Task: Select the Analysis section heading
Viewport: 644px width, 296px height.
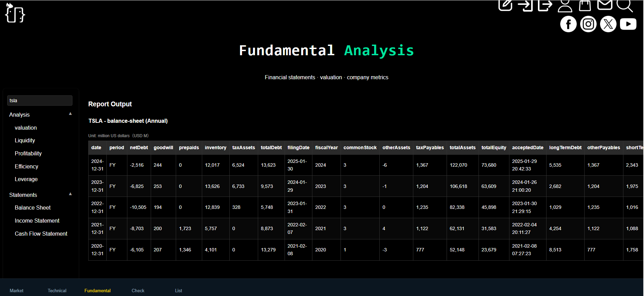Action: click(x=20, y=115)
